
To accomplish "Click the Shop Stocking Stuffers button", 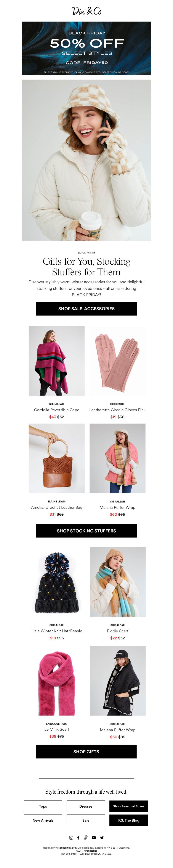I will point(86,531).
